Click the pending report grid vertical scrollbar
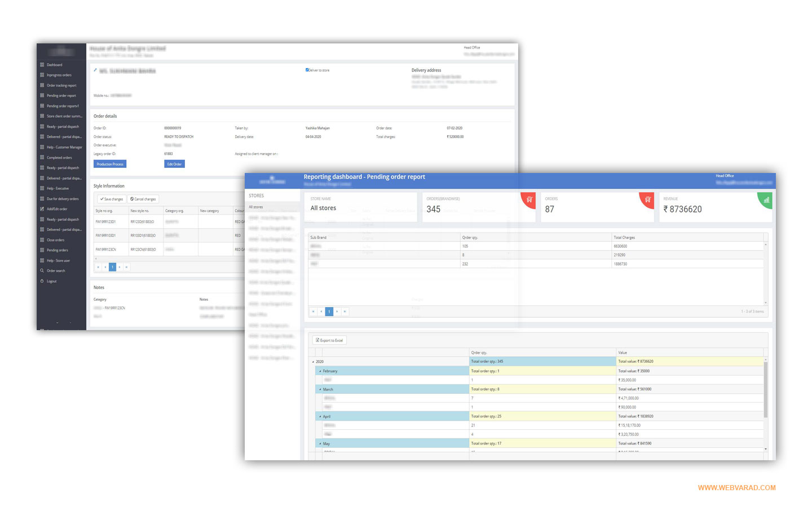 (765, 389)
